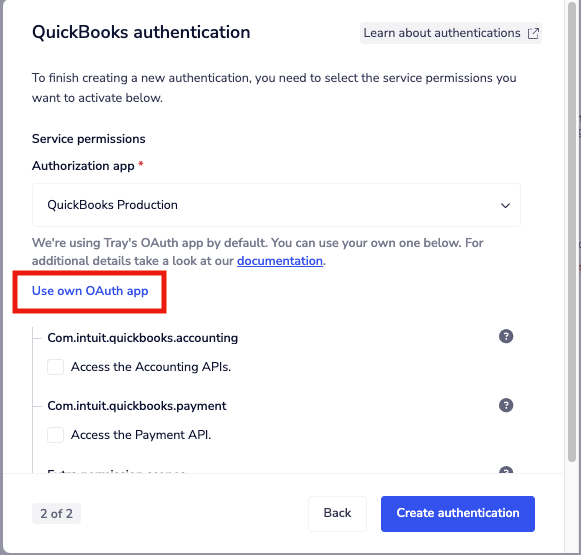581x555 pixels.
Task: Click help icon for Com.intuit.quickbooks.payment
Action: pos(506,405)
